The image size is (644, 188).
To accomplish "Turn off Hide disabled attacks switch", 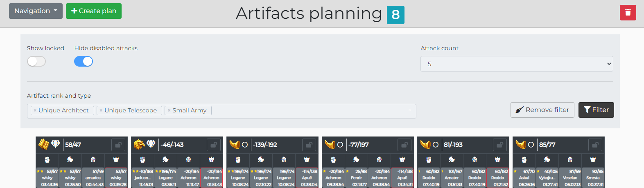I will (x=84, y=61).
